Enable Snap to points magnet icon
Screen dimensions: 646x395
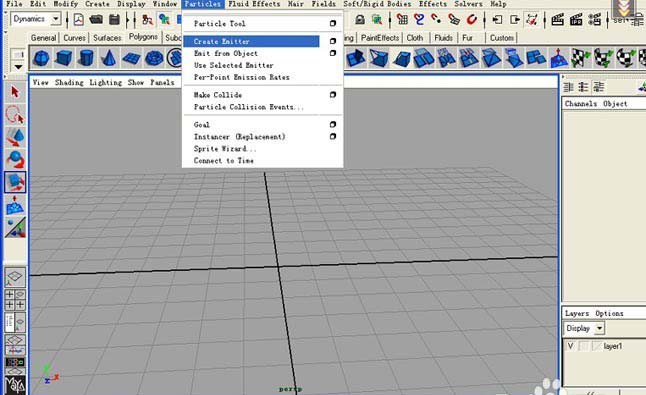436,19
